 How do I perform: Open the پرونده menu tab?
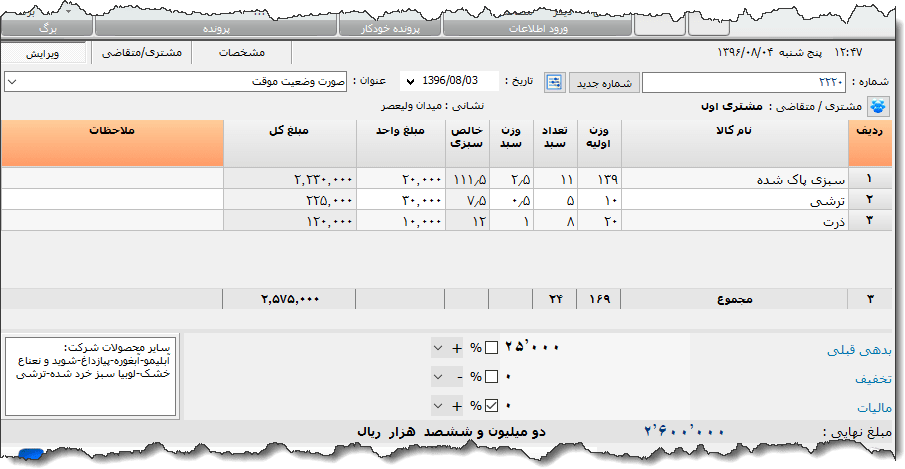[x=216, y=28]
